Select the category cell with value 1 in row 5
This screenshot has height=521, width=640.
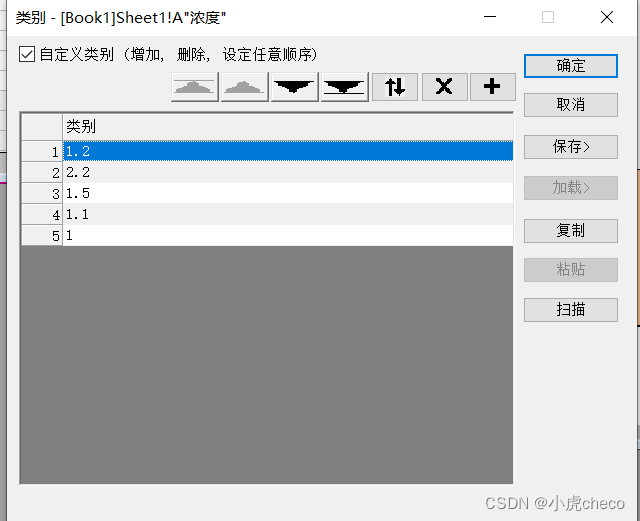pyautogui.click(x=288, y=236)
